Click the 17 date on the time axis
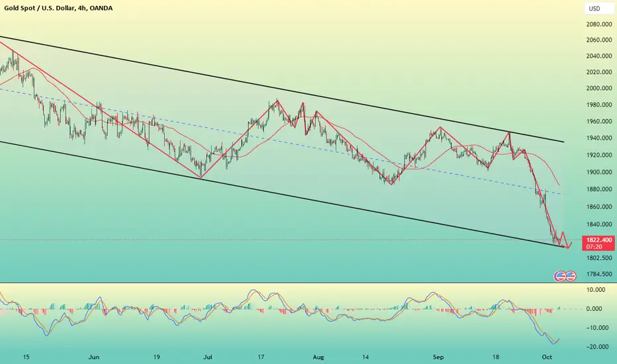The width and height of the screenshot is (617, 364). (260, 357)
